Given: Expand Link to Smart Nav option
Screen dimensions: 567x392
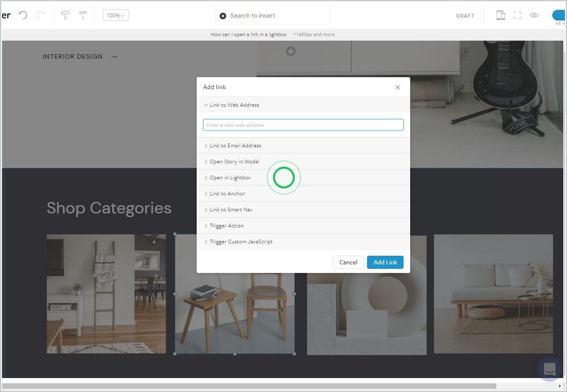Looking at the screenshot, I should tap(303, 209).
